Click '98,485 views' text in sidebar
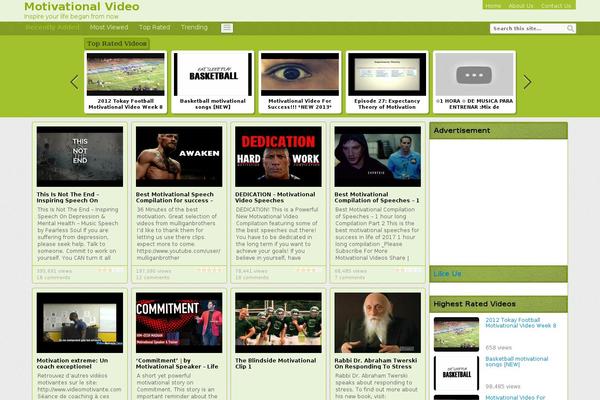Screen dimensions: 600x400 click(x=503, y=387)
